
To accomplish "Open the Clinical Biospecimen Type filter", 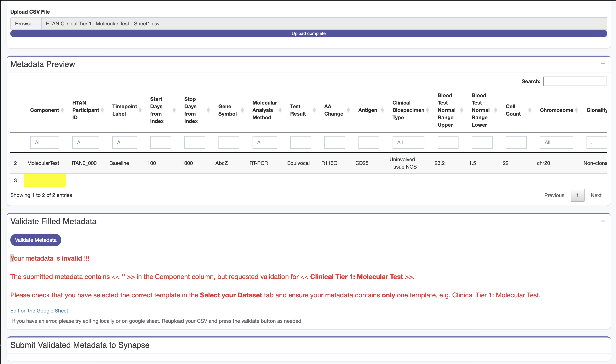I will 408,142.
